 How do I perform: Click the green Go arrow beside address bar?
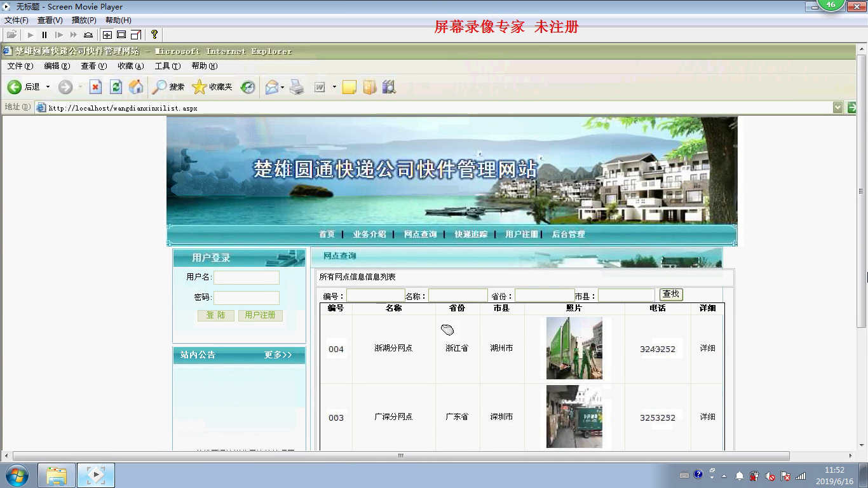pos(851,107)
